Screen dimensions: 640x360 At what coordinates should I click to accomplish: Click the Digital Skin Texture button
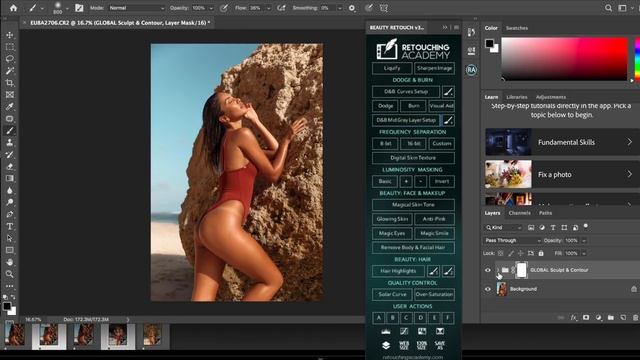pyautogui.click(x=413, y=158)
